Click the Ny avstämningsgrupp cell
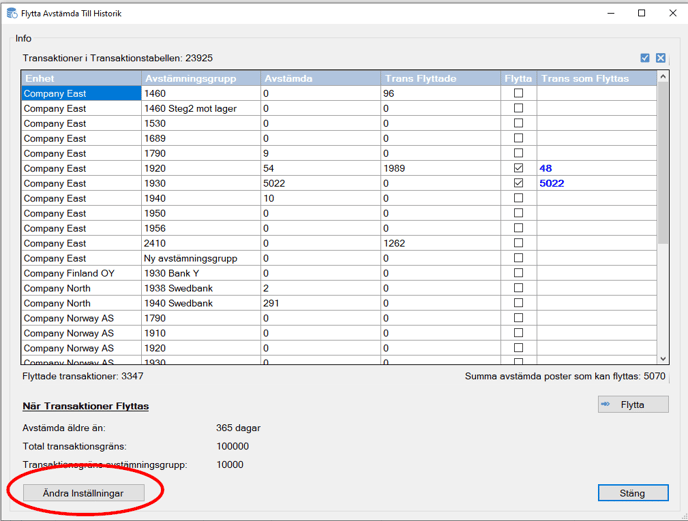688x521 pixels. pos(201,259)
